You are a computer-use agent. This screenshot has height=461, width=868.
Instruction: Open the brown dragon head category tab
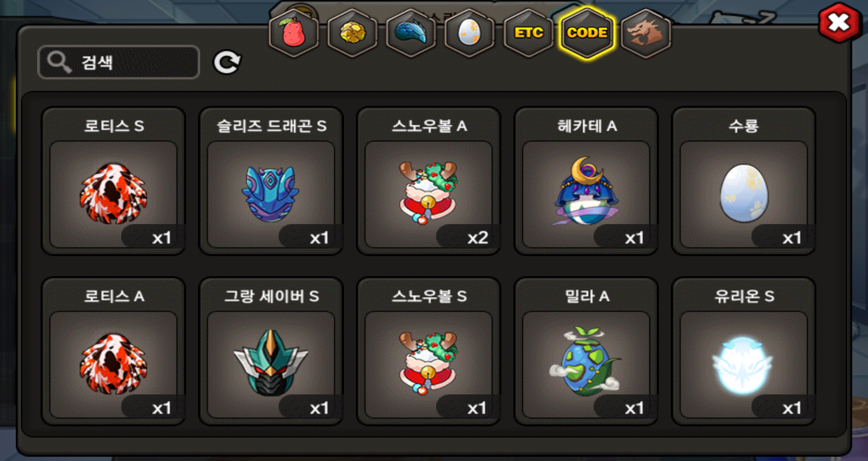click(646, 33)
